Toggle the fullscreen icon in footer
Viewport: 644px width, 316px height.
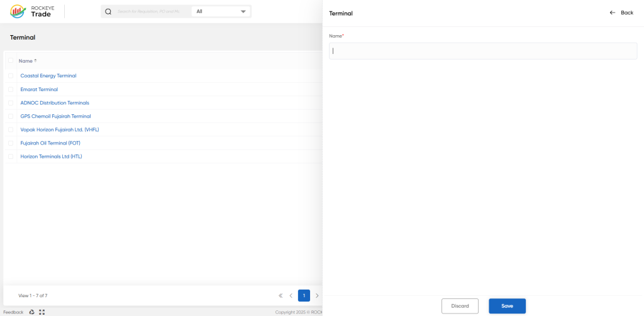[42, 312]
